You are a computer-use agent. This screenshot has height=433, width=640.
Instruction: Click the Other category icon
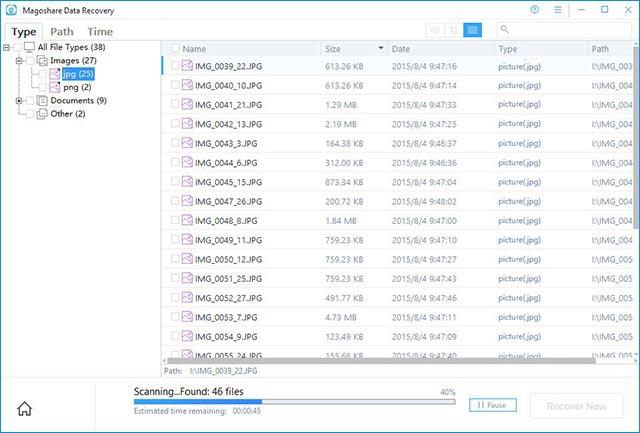[x=42, y=114]
